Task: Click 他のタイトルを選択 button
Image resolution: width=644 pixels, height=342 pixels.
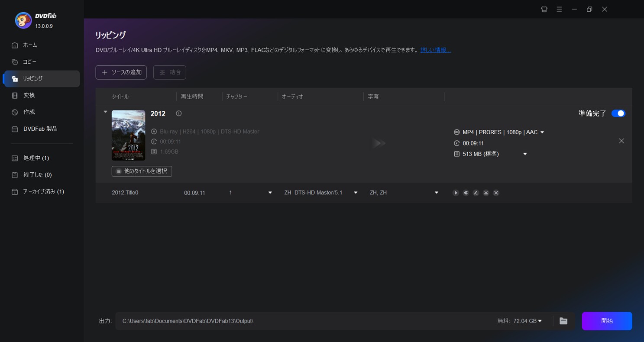Action: click(142, 171)
